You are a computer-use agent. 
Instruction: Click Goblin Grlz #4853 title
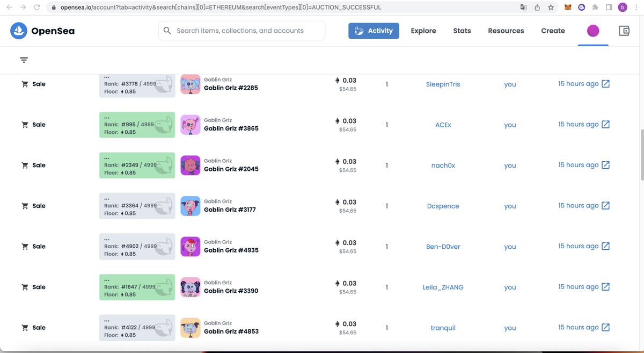point(231,331)
